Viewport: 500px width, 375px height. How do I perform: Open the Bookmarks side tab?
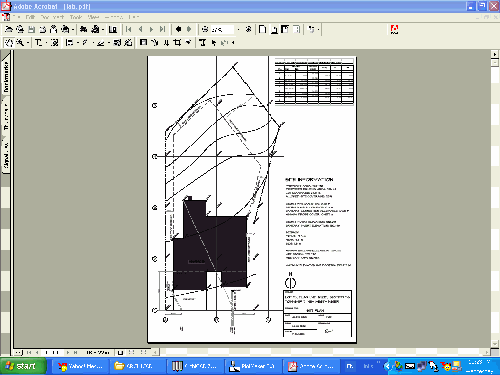pos(6,76)
